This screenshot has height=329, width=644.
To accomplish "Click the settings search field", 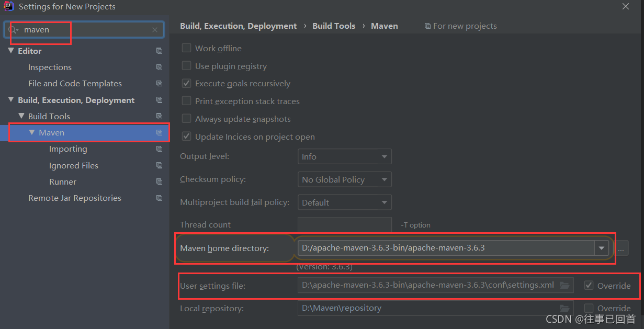I will point(84,30).
